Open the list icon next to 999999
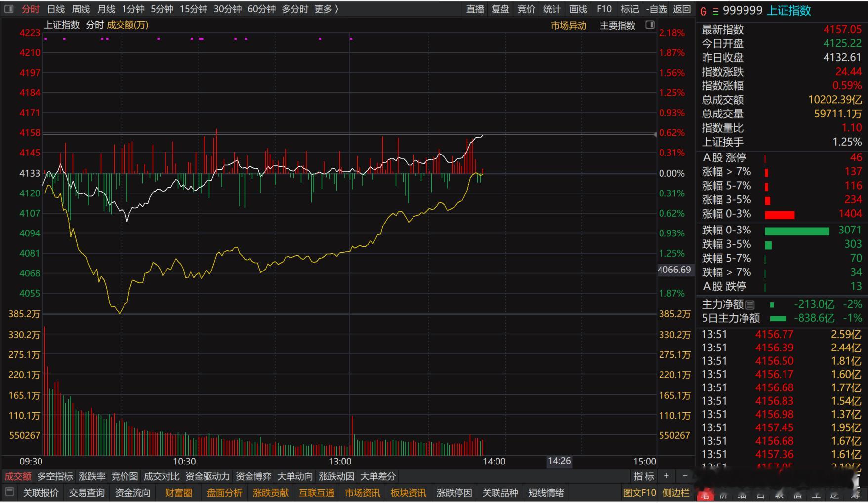This screenshot has height=503, width=868. [x=715, y=11]
